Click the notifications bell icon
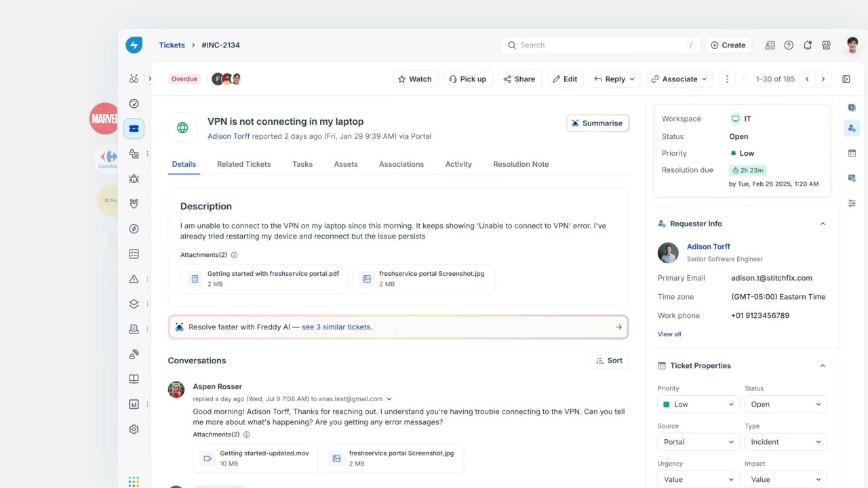868x488 pixels. point(807,45)
